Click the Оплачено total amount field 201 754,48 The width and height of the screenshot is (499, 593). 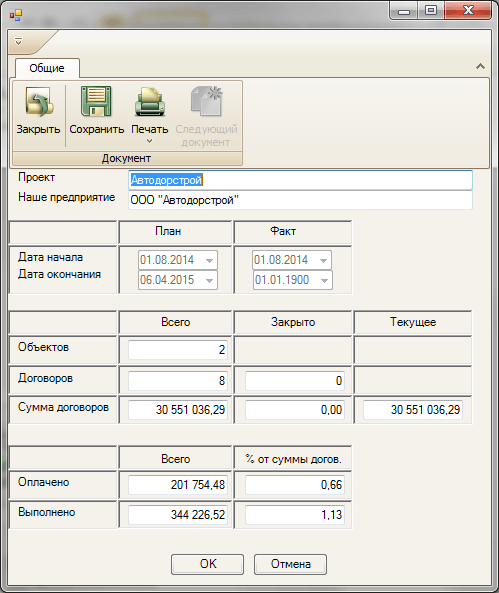[x=178, y=485]
